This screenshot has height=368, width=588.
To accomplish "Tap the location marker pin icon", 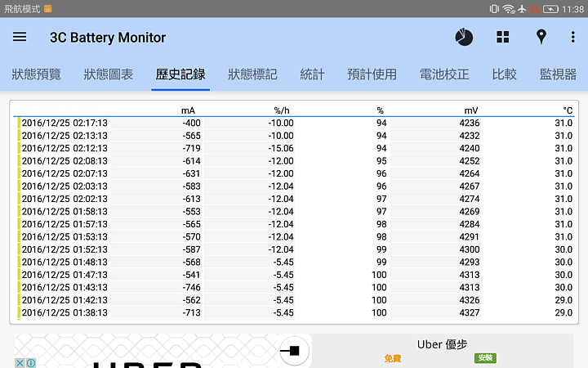I will pos(541,37).
